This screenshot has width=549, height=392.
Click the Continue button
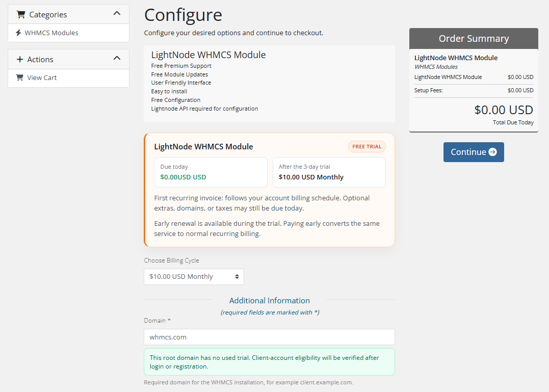(x=474, y=152)
